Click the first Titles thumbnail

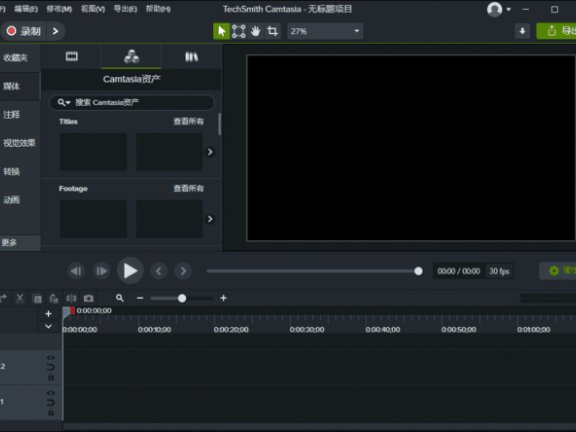click(94, 152)
